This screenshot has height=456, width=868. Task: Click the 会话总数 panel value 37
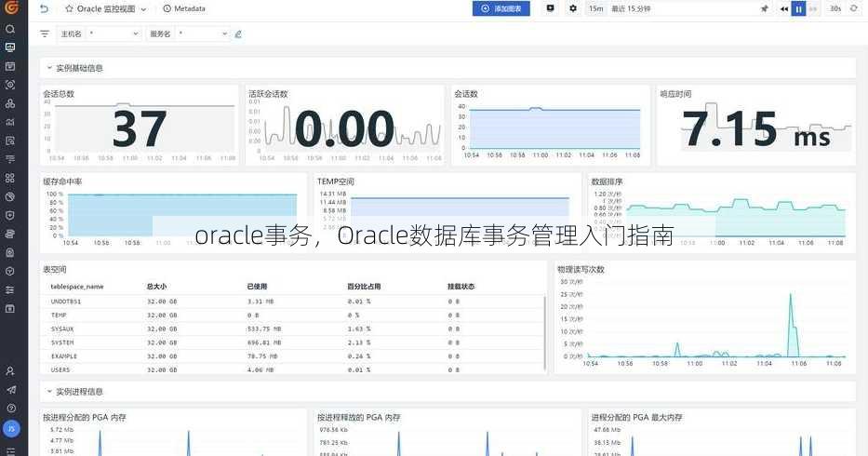pyautogui.click(x=140, y=129)
